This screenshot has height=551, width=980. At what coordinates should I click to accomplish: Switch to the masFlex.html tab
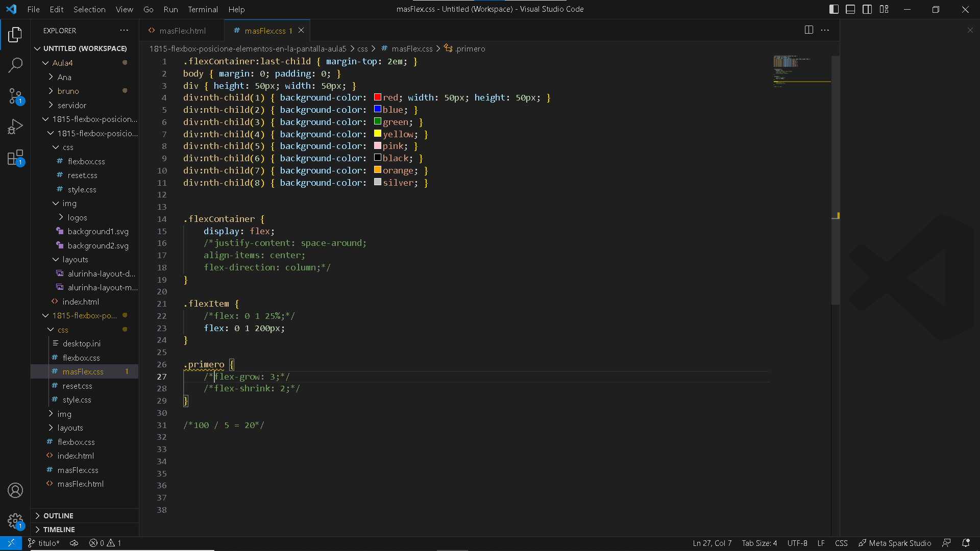[182, 31]
